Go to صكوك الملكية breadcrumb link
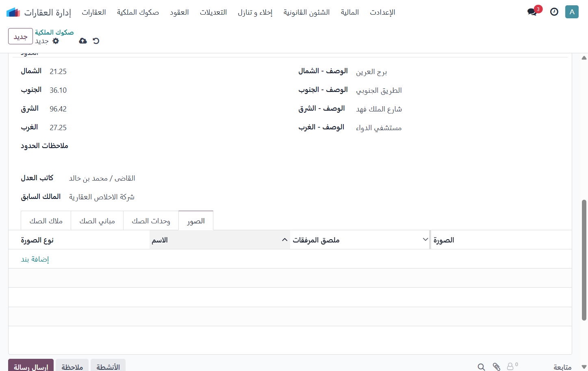 pyautogui.click(x=54, y=32)
